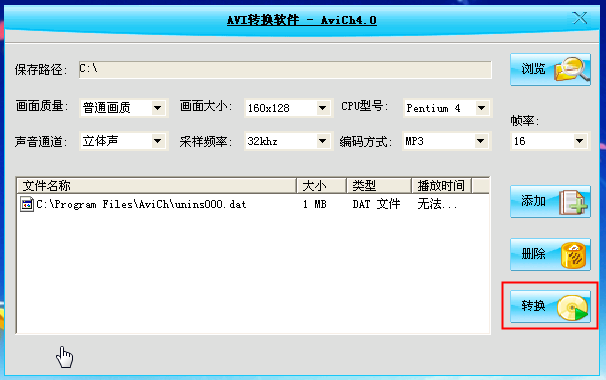
Task: Click the 添加 add file button
Action: pyautogui.click(x=550, y=201)
